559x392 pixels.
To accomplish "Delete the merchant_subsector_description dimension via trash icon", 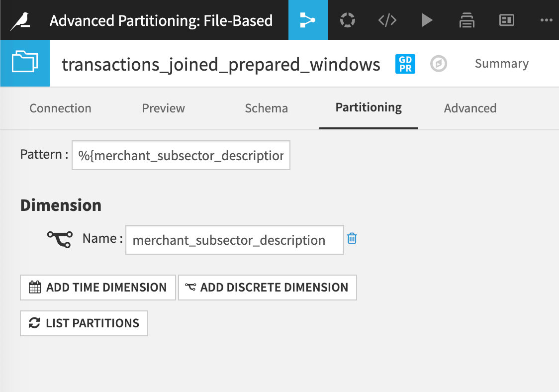I will click(352, 239).
